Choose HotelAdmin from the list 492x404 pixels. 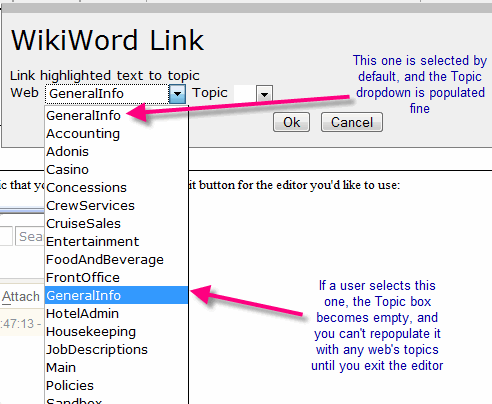(116, 314)
